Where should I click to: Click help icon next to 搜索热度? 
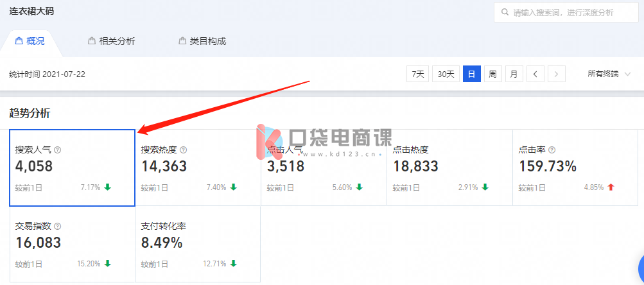[183, 150]
